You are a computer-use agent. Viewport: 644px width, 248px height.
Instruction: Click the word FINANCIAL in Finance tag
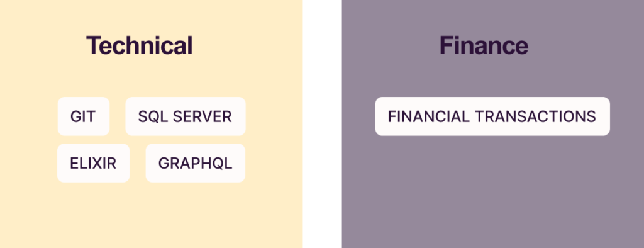(428, 117)
